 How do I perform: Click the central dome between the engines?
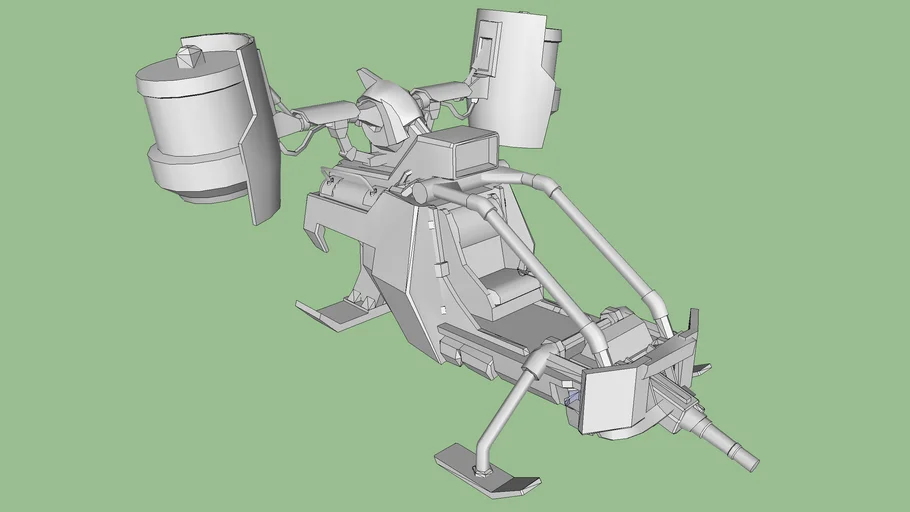pos(388,108)
